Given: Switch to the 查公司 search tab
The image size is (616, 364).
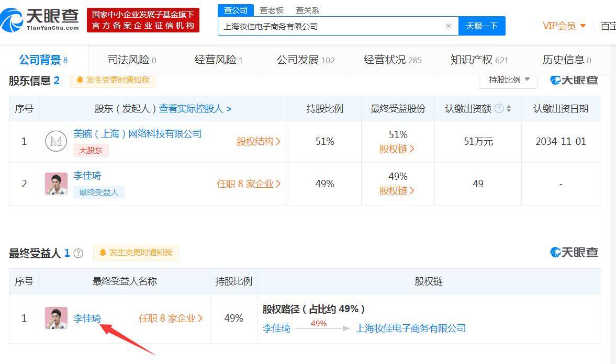Looking at the screenshot, I should tap(236, 10).
